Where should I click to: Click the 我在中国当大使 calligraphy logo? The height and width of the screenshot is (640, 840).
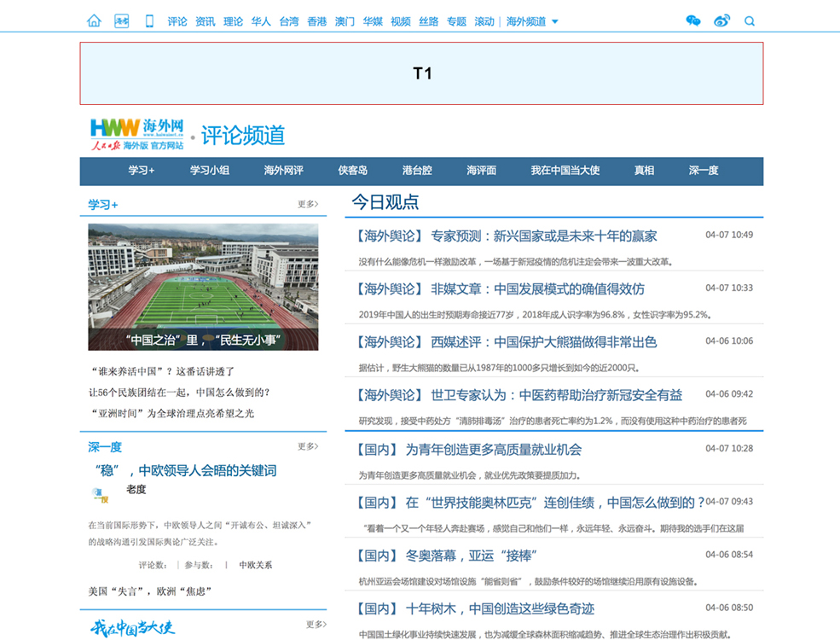(x=132, y=627)
